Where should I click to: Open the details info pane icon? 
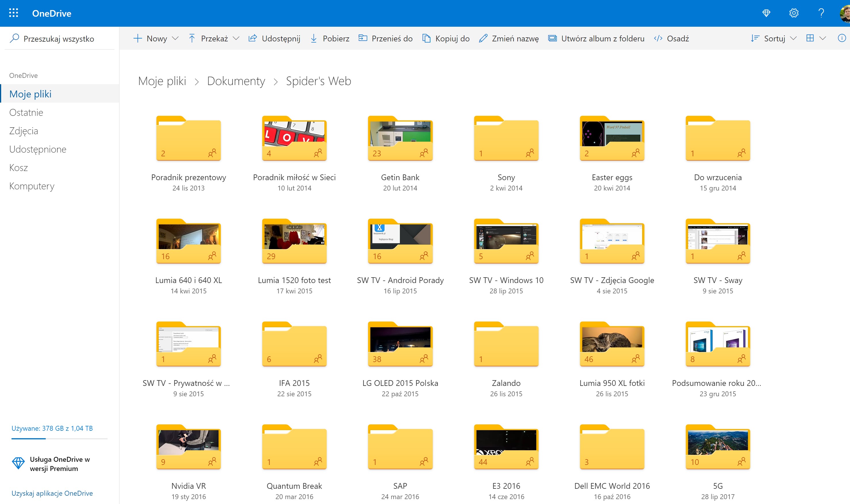click(x=841, y=38)
